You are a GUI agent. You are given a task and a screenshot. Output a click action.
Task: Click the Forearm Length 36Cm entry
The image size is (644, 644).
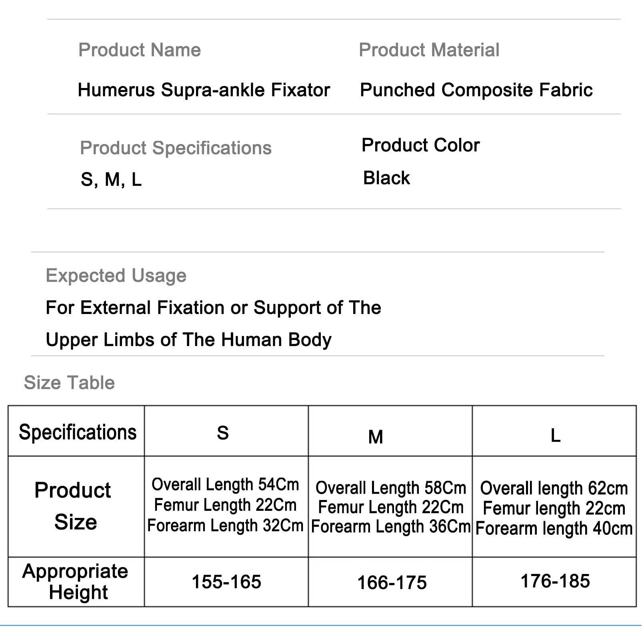point(391,527)
